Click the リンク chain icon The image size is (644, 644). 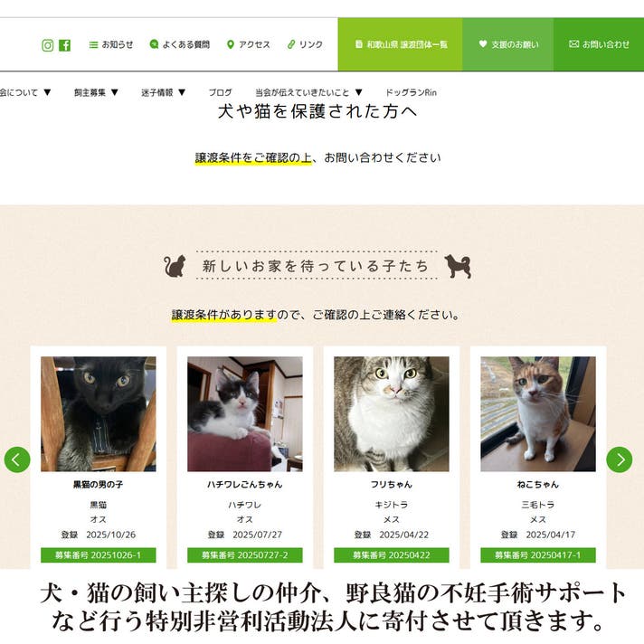(291, 44)
